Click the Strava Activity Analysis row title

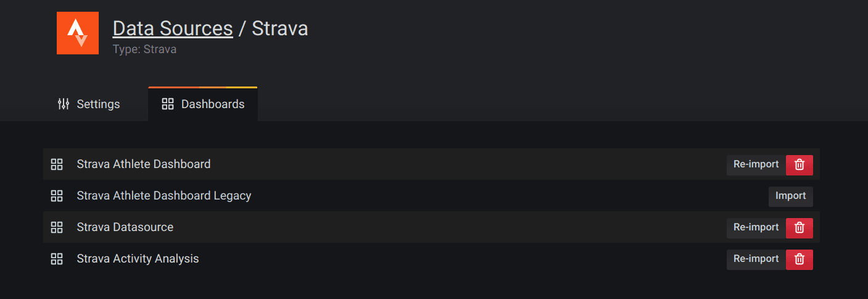pos(138,259)
